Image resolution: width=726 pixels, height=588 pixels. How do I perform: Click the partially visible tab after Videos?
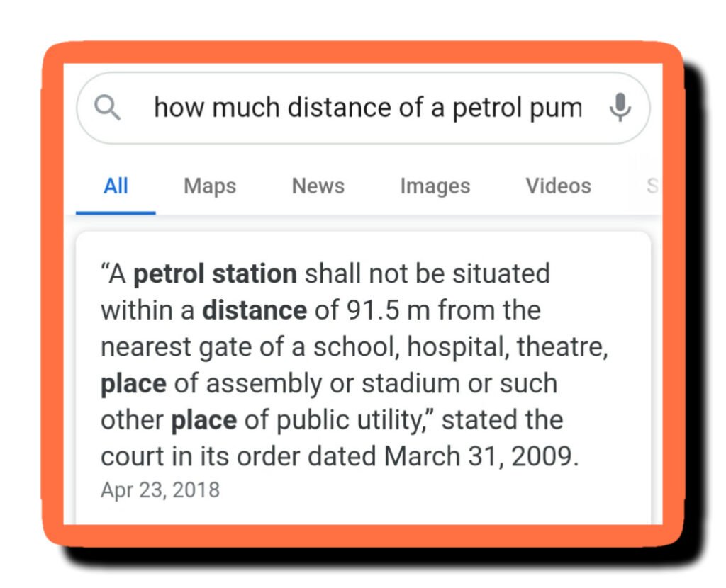[652, 186]
